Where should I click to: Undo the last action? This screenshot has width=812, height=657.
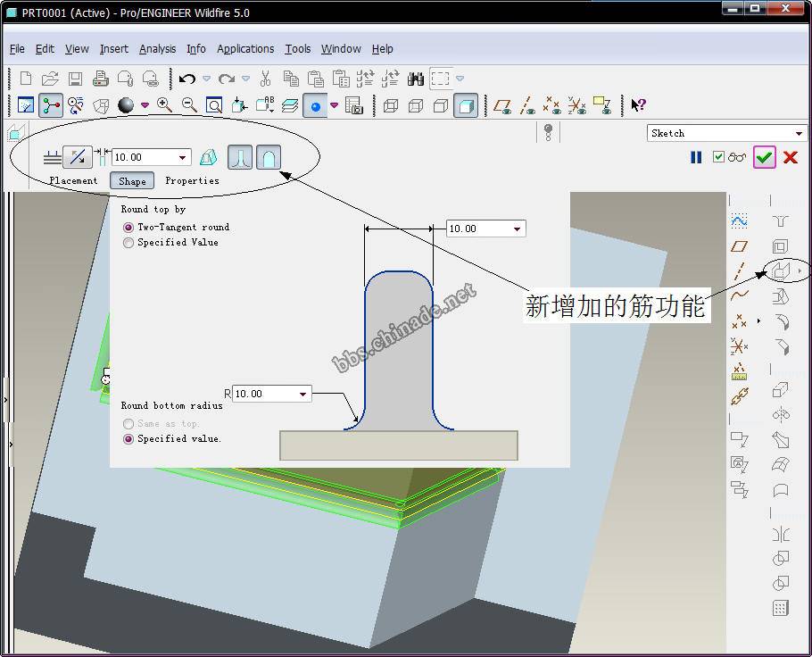coord(187,79)
